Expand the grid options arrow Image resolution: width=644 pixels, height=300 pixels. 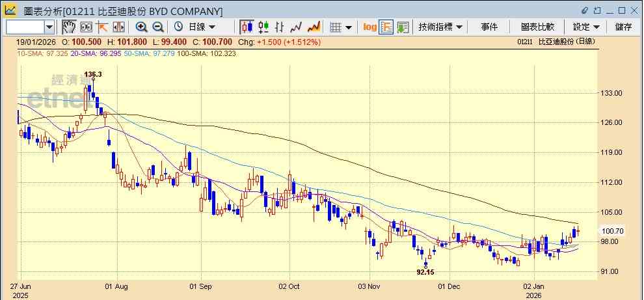[x=348, y=27]
